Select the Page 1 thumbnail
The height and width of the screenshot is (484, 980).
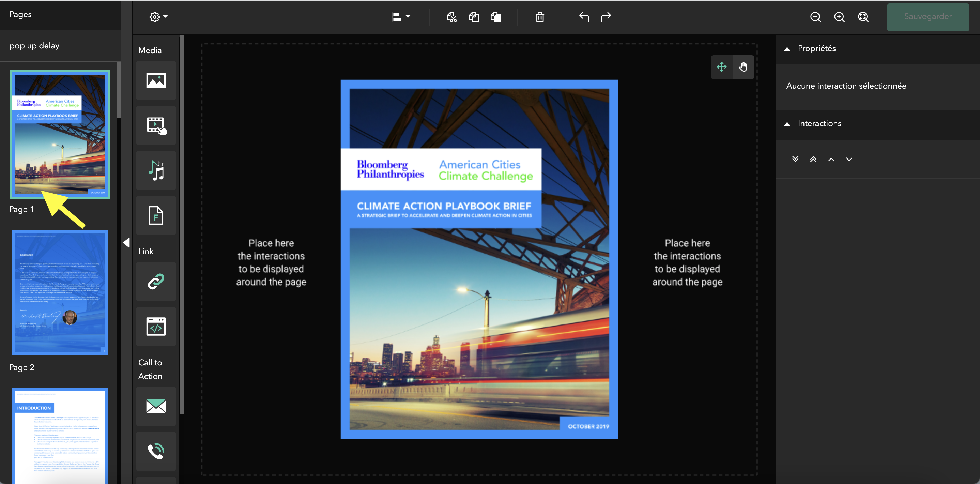point(60,134)
